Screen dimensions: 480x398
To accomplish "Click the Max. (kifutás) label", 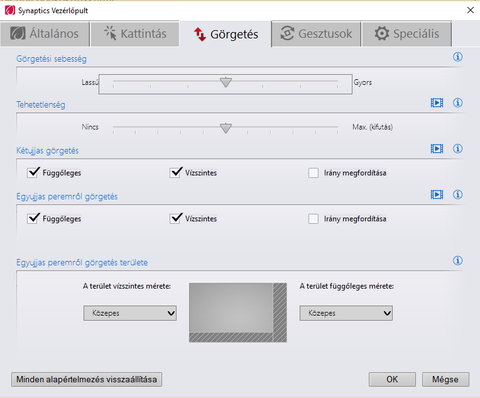I will (373, 127).
